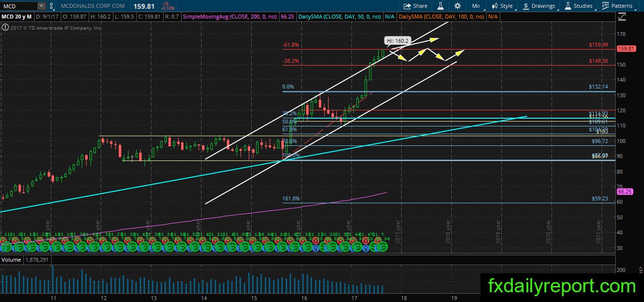Open the symbol dropdown arrow next to MCD

pos(41,6)
